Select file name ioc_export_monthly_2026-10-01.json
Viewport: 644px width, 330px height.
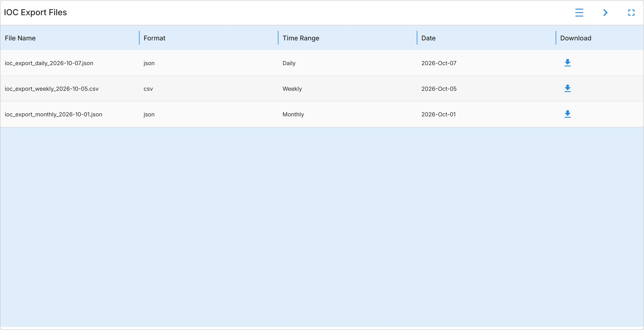click(54, 114)
